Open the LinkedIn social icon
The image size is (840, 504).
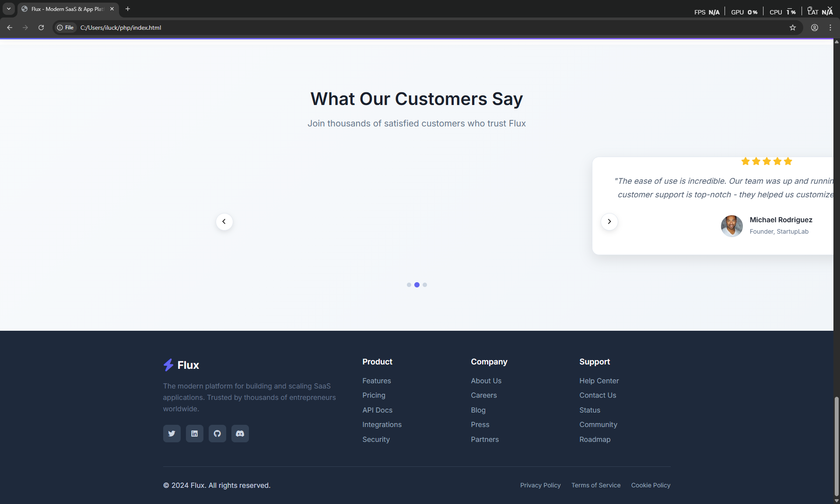[194, 434]
